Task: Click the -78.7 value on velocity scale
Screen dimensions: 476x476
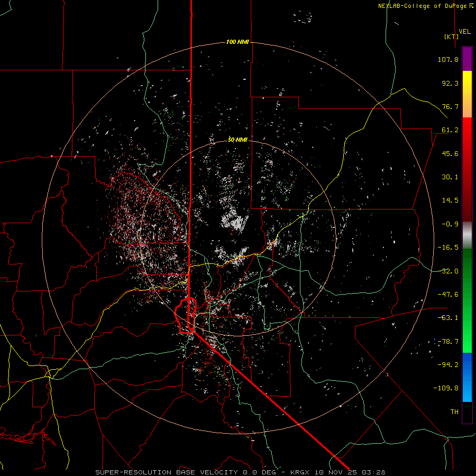Action: [x=448, y=342]
